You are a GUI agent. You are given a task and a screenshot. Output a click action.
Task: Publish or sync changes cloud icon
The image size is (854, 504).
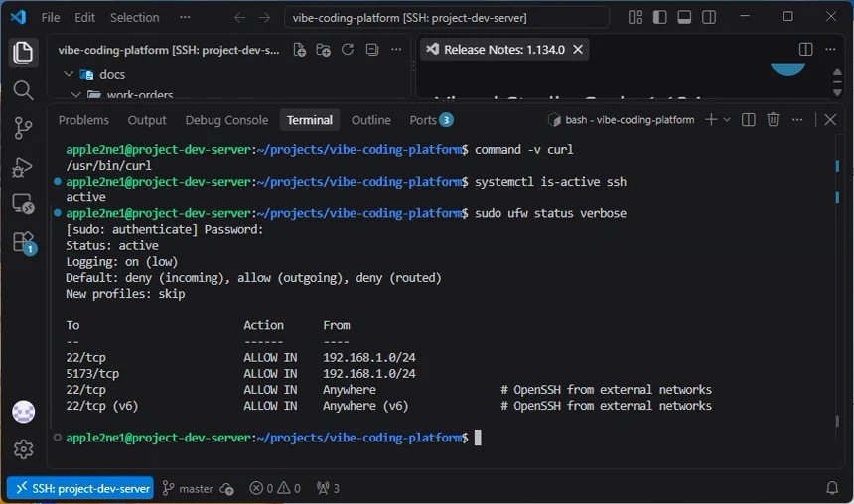pos(227,488)
